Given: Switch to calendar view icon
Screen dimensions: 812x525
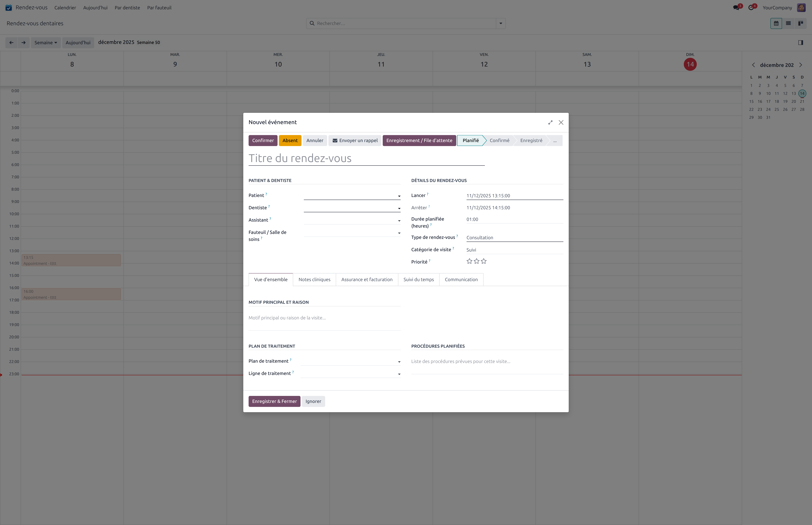Looking at the screenshot, I should pyautogui.click(x=776, y=23).
